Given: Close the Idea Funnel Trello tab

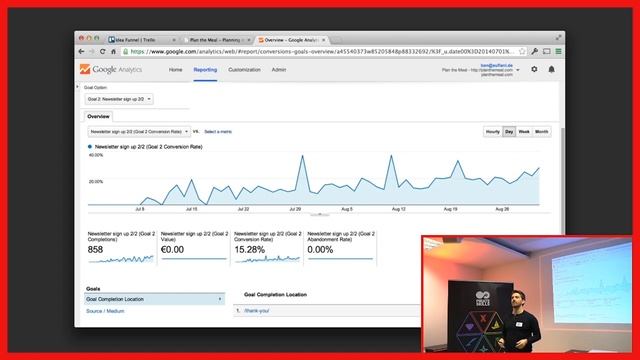Looking at the screenshot, I should click(174, 40).
